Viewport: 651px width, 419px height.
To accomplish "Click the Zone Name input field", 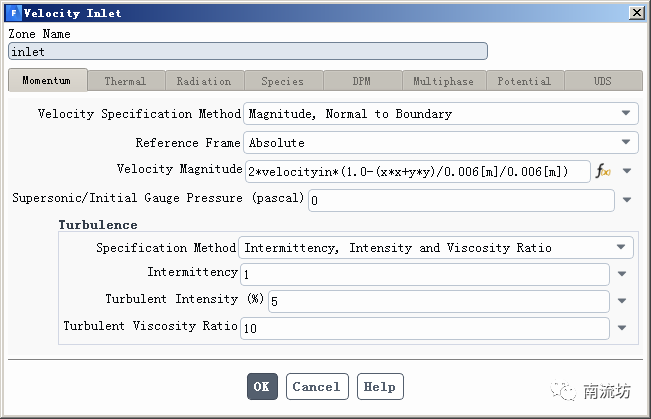I will click(247, 51).
